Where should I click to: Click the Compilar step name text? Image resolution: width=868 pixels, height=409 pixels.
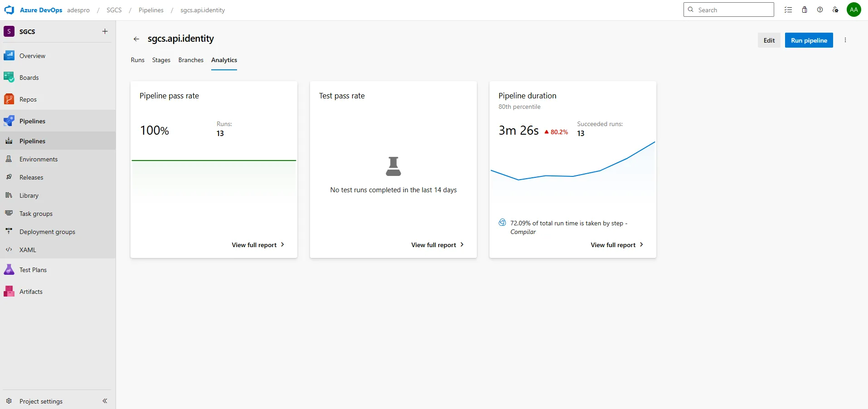pos(523,232)
